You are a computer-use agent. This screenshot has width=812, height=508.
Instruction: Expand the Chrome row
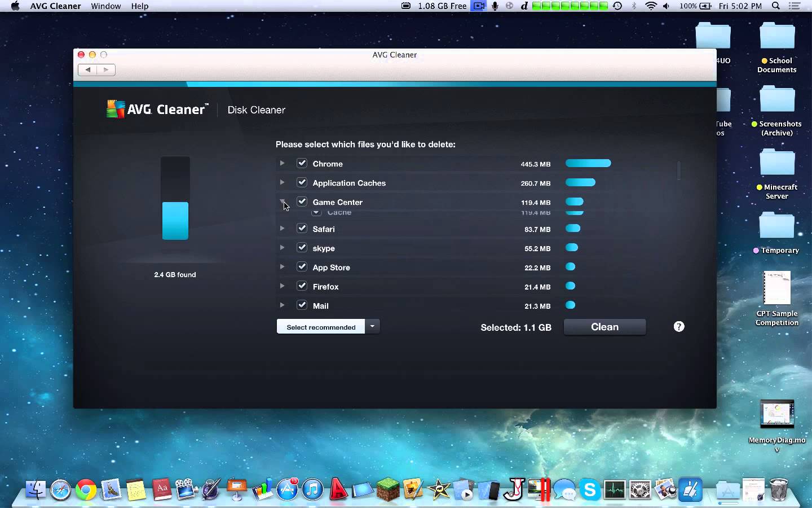pos(282,163)
